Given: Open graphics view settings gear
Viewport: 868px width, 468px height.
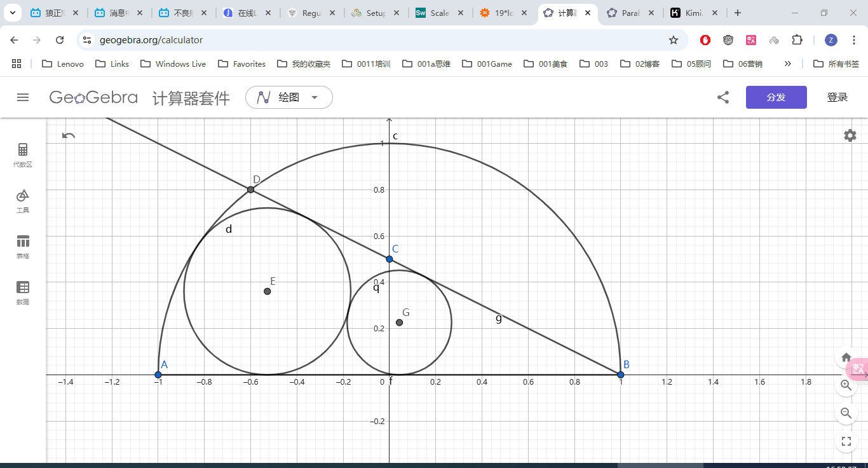Looking at the screenshot, I should (x=850, y=135).
